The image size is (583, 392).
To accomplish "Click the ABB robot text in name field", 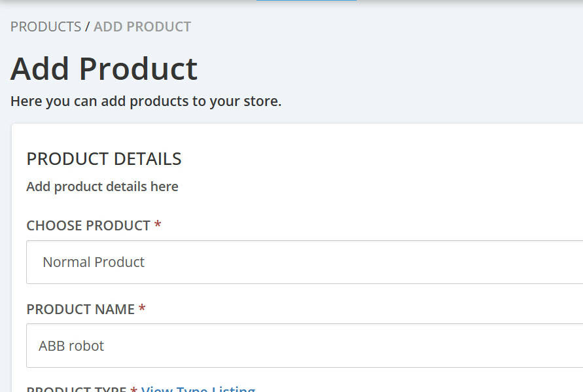I will [71, 346].
